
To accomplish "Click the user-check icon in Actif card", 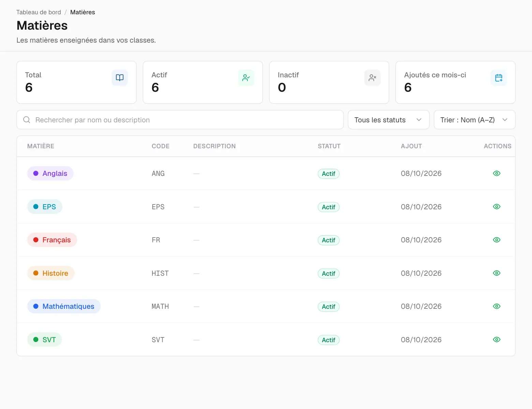I will coord(246,78).
